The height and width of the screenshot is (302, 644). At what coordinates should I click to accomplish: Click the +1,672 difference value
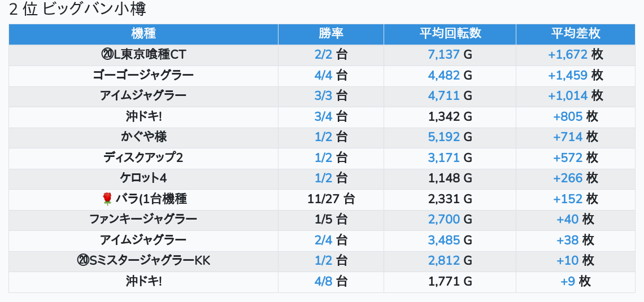568,55
